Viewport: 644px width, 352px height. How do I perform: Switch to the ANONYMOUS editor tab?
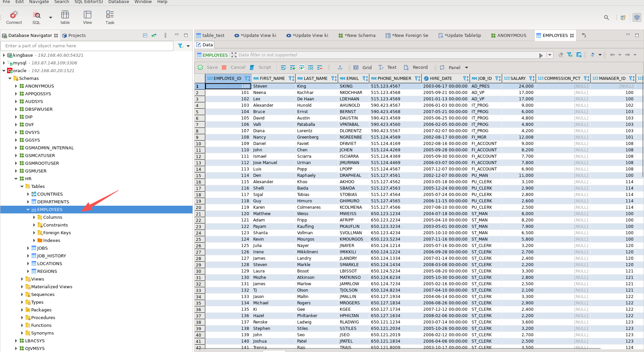click(x=508, y=35)
